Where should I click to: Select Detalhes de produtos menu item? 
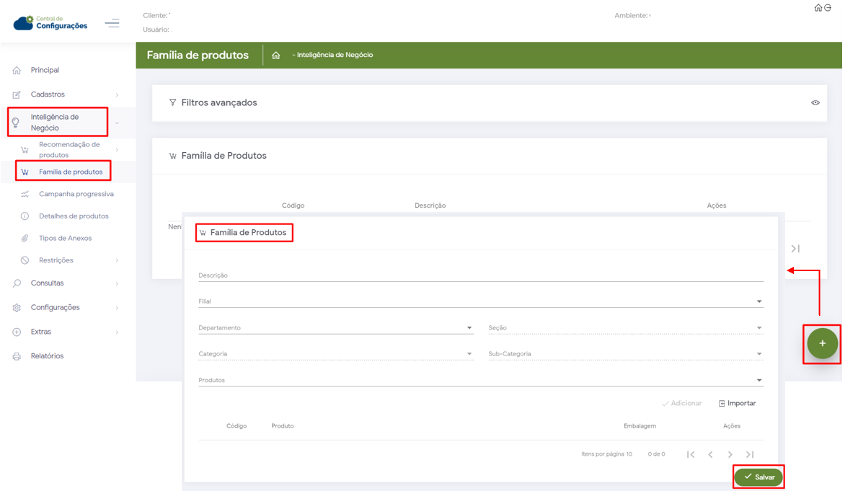coord(74,216)
